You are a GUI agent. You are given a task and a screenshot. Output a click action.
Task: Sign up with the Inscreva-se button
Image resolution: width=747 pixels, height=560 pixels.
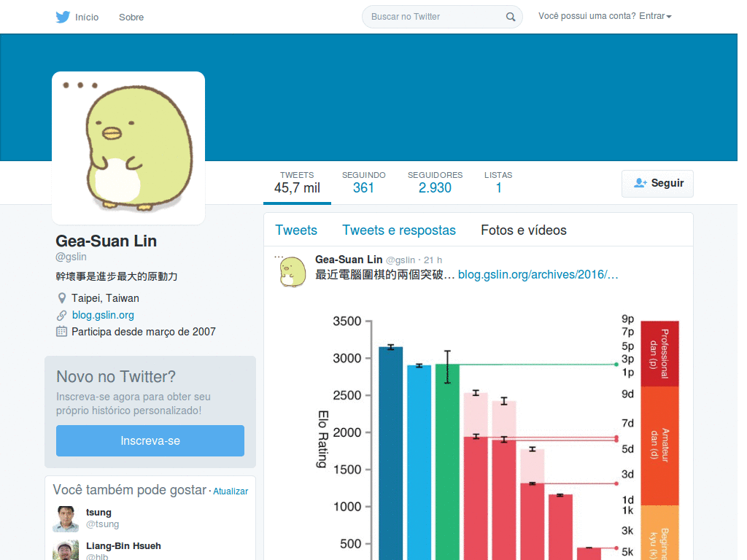click(x=150, y=441)
